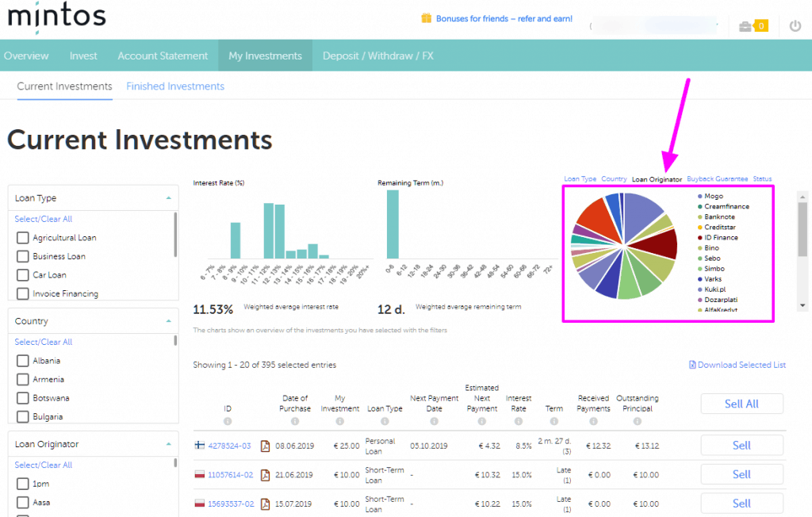The image size is (812, 517).
Task: Click the power/logout icon
Action: point(795,25)
